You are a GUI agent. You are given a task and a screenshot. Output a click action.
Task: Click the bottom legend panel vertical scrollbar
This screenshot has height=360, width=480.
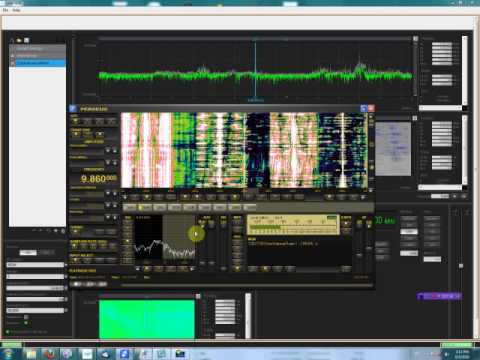pyautogui.click(x=248, y=316)
